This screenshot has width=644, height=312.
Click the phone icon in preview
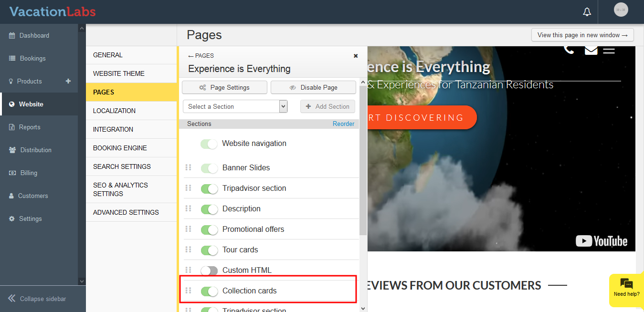click(569, 50)
